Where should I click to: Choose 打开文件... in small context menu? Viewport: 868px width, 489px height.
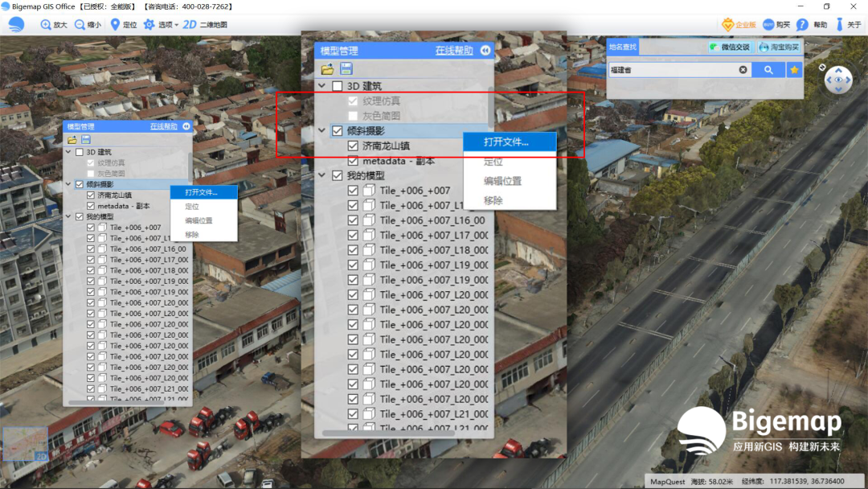pyautogui.click(x=203, y=192)
